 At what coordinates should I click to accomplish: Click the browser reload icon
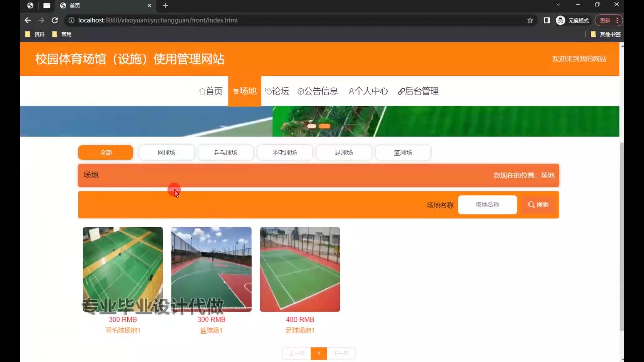(x=55, y=20)
